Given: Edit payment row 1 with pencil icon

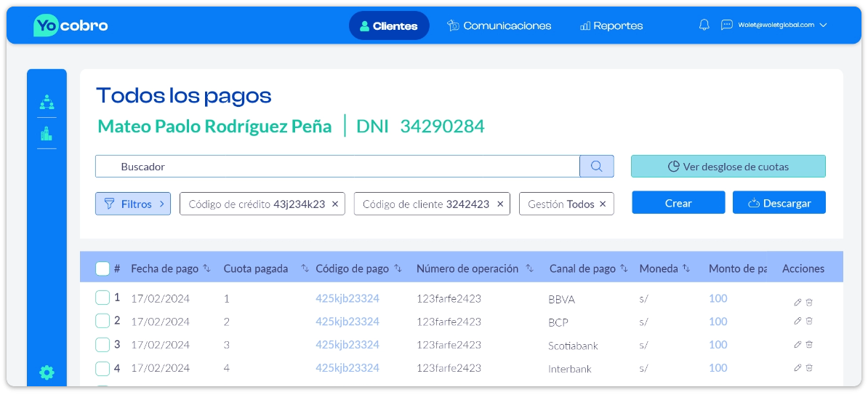Looking at the screenshot, I should point(797,302).
